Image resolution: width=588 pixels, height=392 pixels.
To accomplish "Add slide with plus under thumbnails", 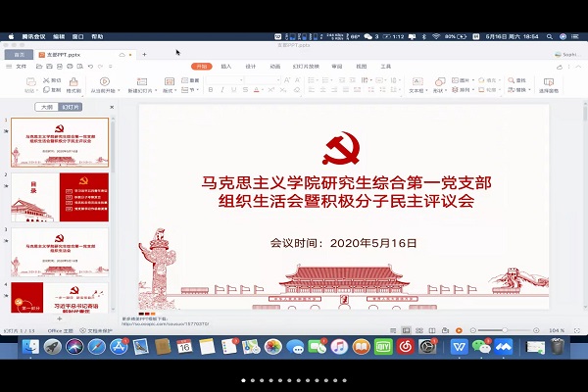I will 59,318.
